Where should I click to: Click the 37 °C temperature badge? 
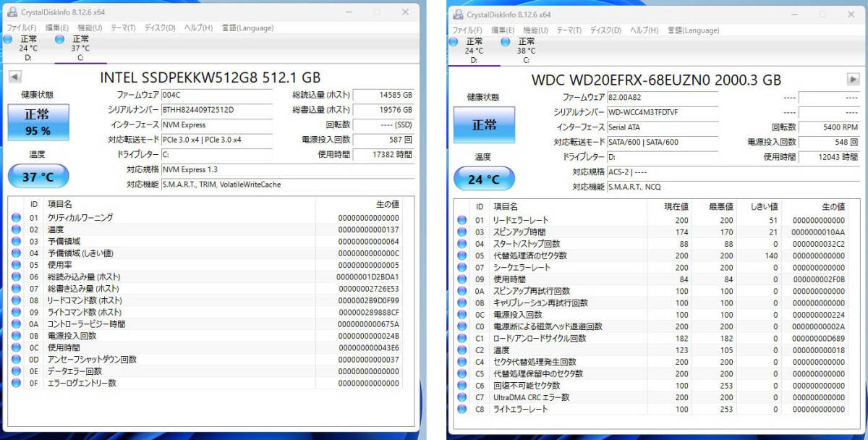pos(38,176)
